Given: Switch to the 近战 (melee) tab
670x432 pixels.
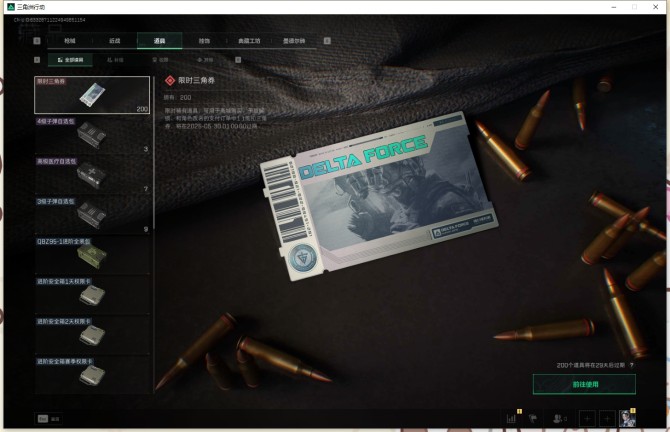Looking at the screenshot, I should (x=115, y=41).
